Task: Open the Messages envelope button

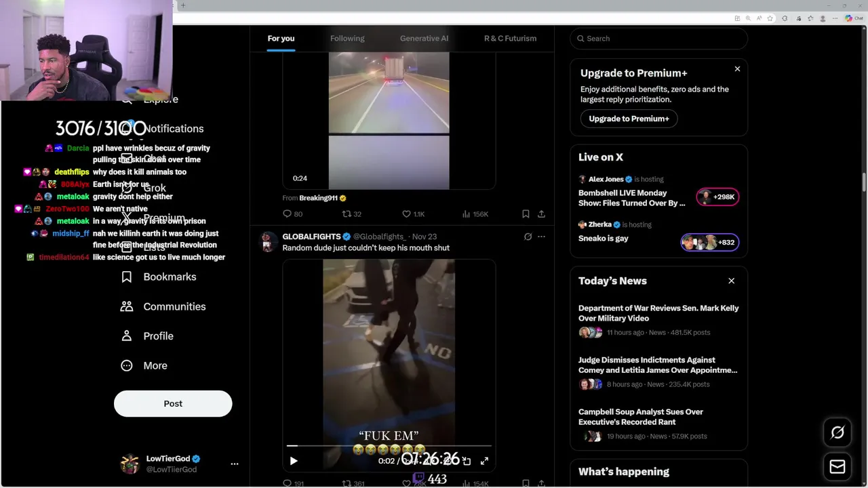Action: [837, 467]
